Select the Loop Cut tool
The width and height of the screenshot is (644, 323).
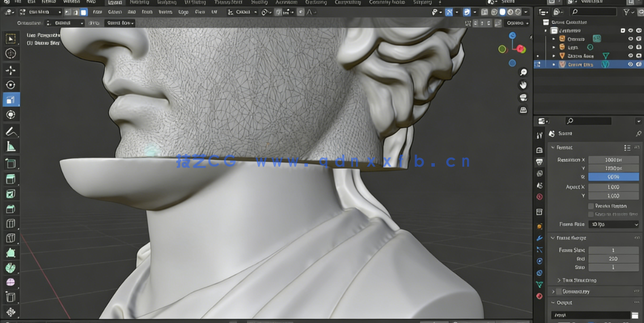click(x=11, y=223)
